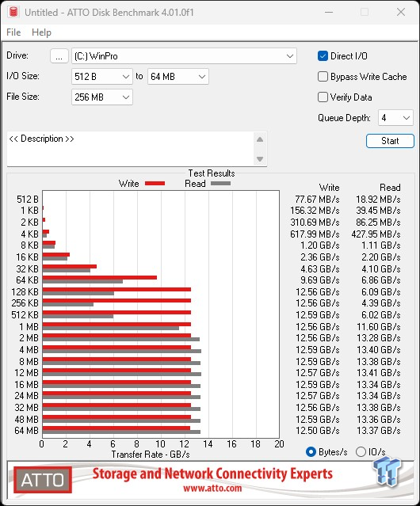The width and height of the screenshot is (420, 506).
Task: Open the maximum I/O Size 64 MB dropdown
Action: [178, 77]
